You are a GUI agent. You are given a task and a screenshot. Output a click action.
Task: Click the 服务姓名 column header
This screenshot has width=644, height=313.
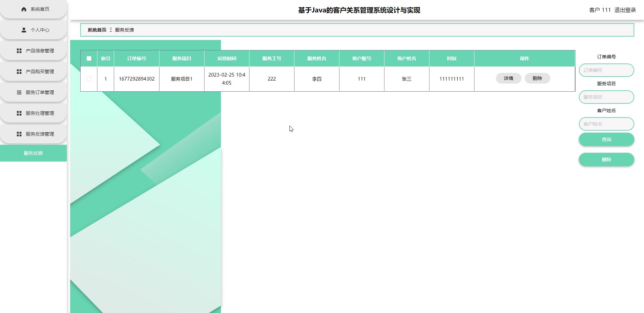coord(317,58)
